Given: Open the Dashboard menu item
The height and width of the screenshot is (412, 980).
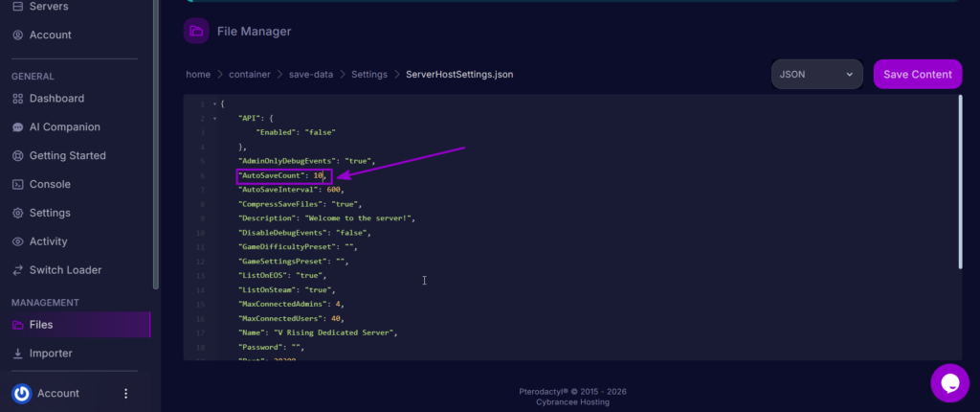Looking at the screenshot, I should [x=56, y=99].
